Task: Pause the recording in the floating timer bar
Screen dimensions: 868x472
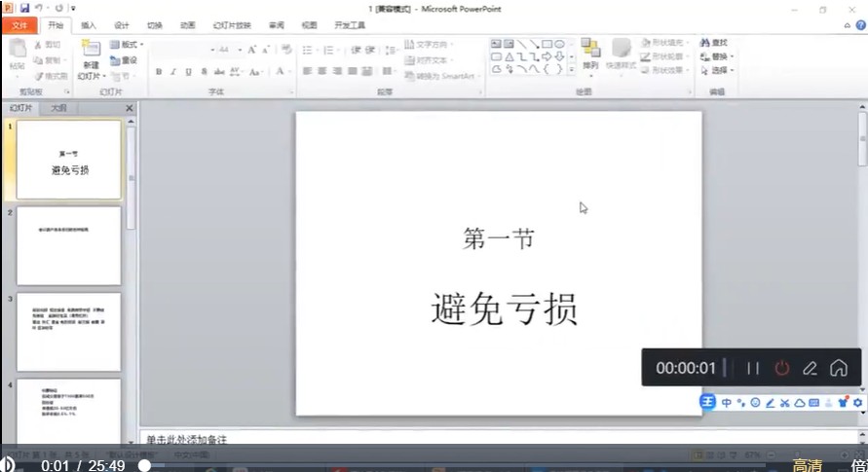Action: (x=752, y=368)
